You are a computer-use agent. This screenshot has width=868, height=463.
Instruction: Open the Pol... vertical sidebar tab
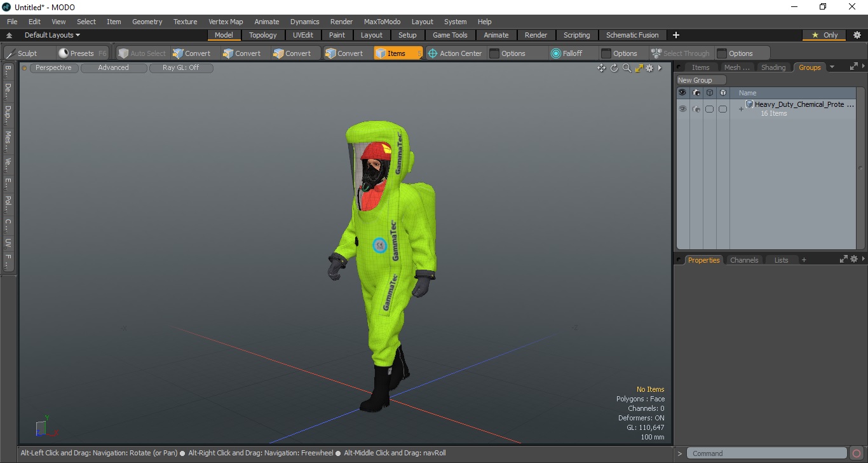(8, 204)
